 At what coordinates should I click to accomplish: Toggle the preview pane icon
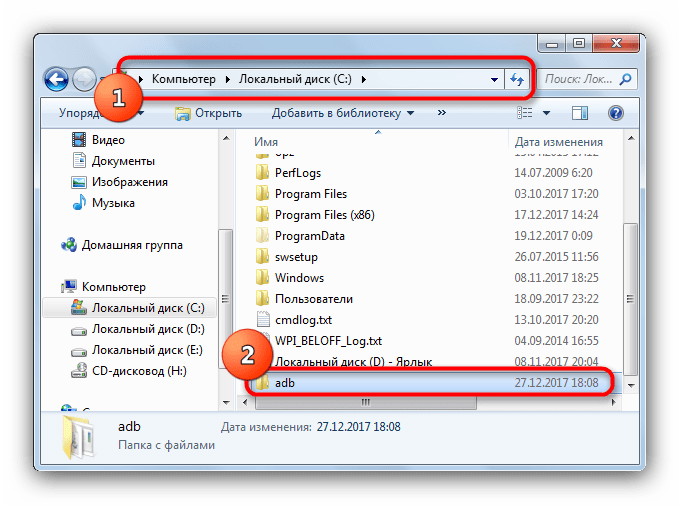(x=579, y=113)
